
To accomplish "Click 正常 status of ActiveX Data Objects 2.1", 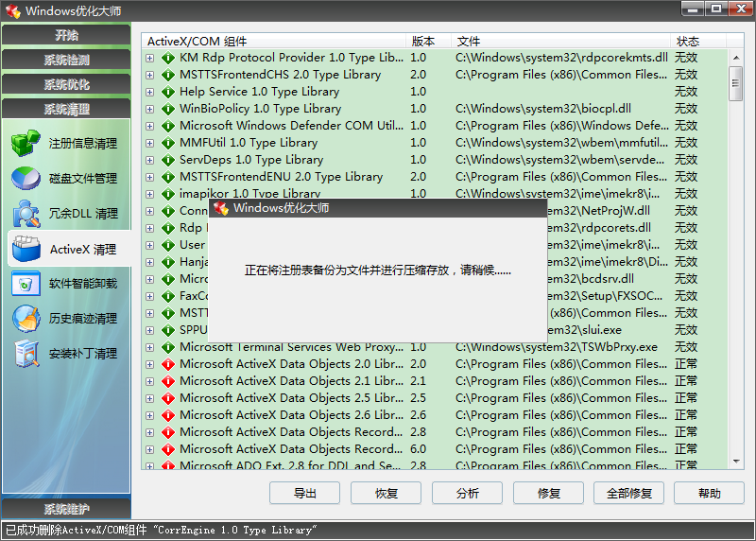I will click(x=686, y=381).
